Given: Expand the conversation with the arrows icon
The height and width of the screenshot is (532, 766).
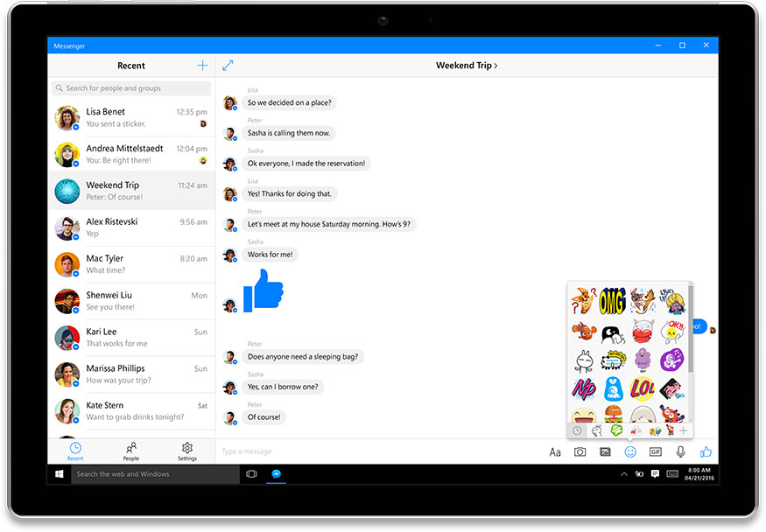Looking at the screenshot, I should 228,66.
